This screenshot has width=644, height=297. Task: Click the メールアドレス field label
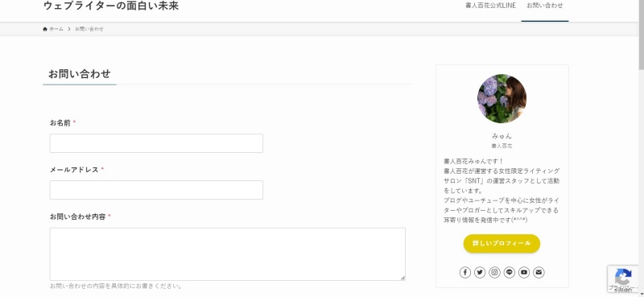tap(74, 170)
